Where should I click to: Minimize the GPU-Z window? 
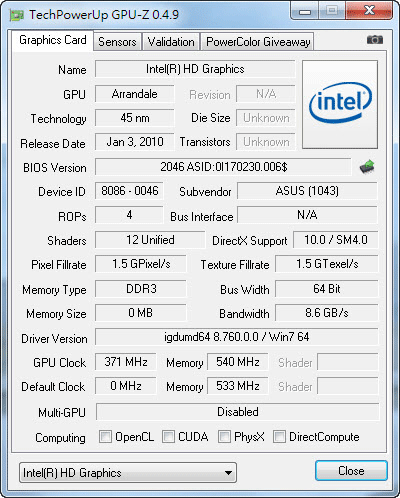(305, 11)
